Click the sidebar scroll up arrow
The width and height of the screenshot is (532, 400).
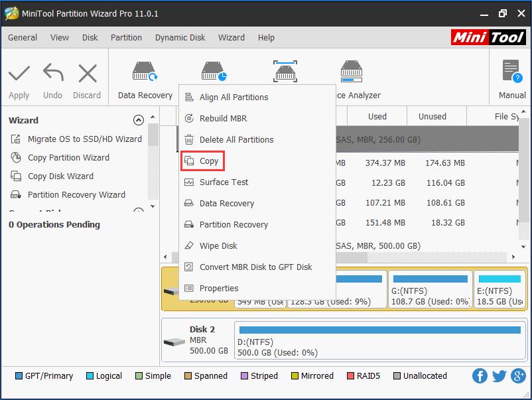click(153, 117)
